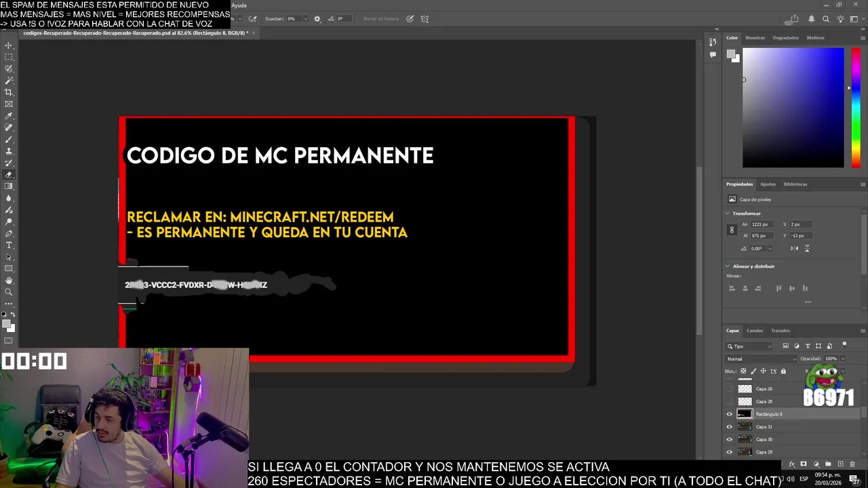Hide the Capa 30 layer
Viewport: 868px width, 488px height.
pos(730,439)
